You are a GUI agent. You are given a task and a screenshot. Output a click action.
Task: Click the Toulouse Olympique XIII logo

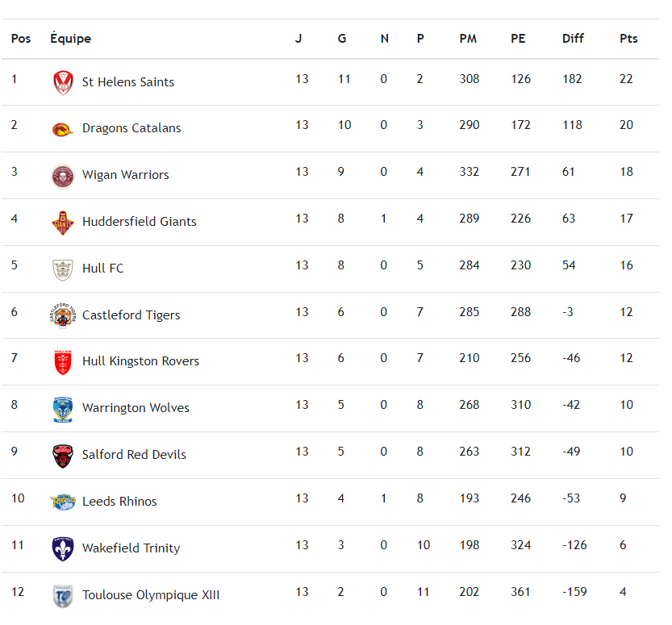click(x=63, y=596)
